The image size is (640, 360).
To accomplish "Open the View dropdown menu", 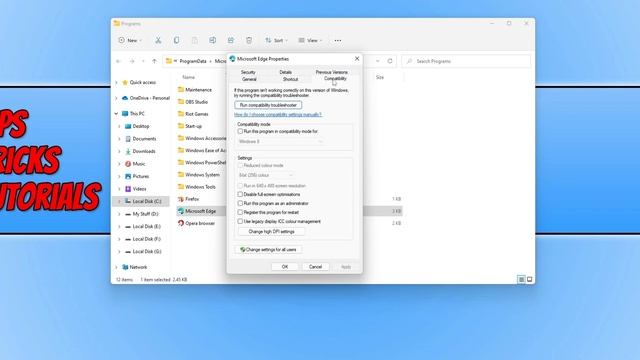I will point(310,40).
